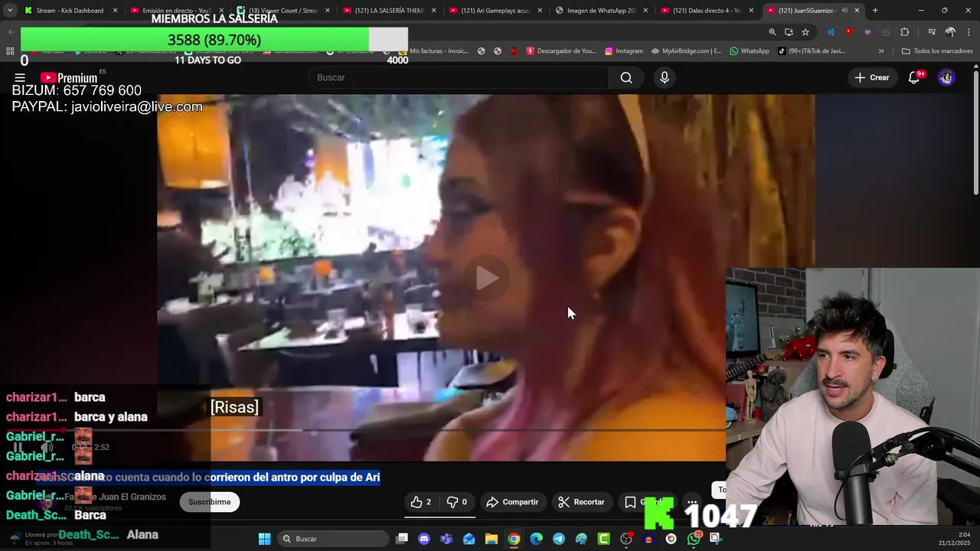Open Mis facturas bookmark

(433, 51)
